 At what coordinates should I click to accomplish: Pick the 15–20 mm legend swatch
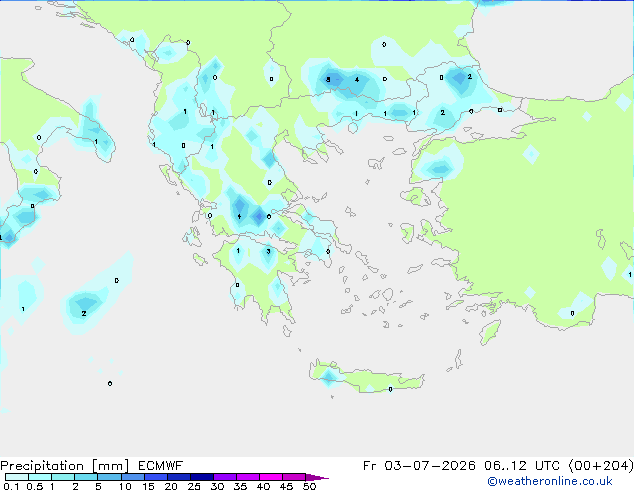pyautogui.click(x=155, y=477)
